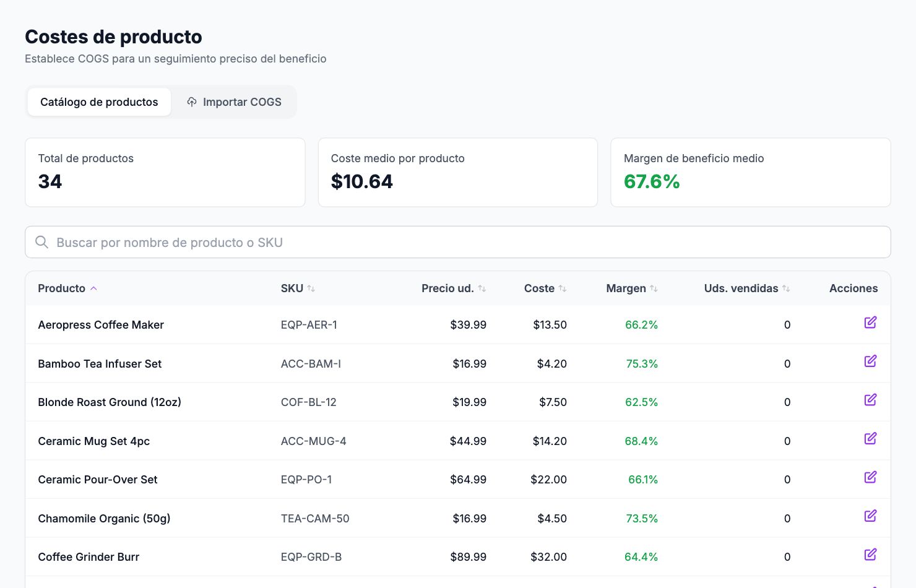Viewport: 916px width, 588px height.
Task: Edit the Coffee Grinder Burr row
Action: (870, 555)
